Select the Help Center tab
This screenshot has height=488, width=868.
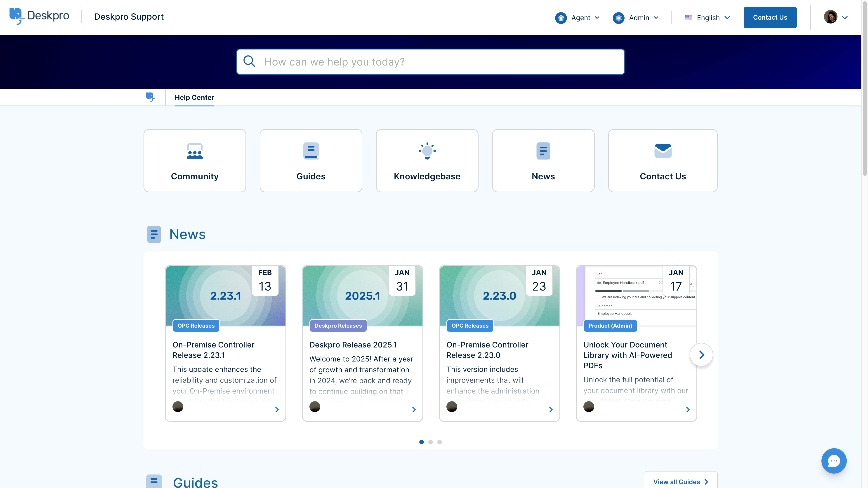pos(194,97)
